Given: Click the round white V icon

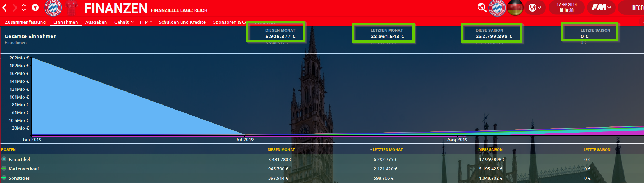Looking at the screenshot, I should click(35, 8).
